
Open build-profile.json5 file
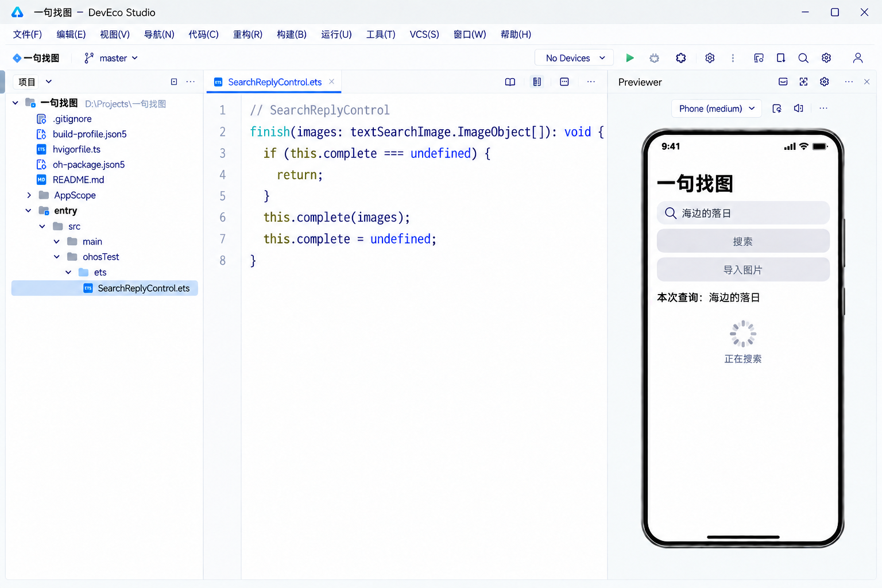(90, 134)
